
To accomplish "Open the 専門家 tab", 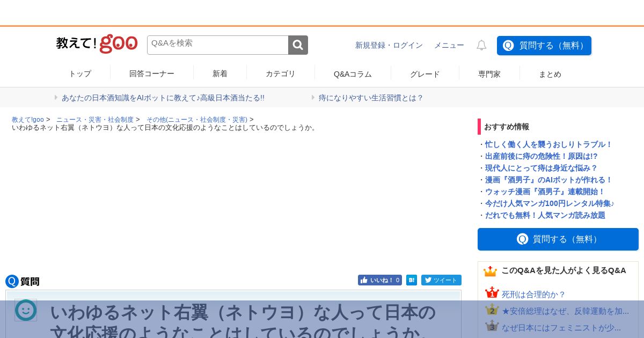I will click(x=489, y=74).
